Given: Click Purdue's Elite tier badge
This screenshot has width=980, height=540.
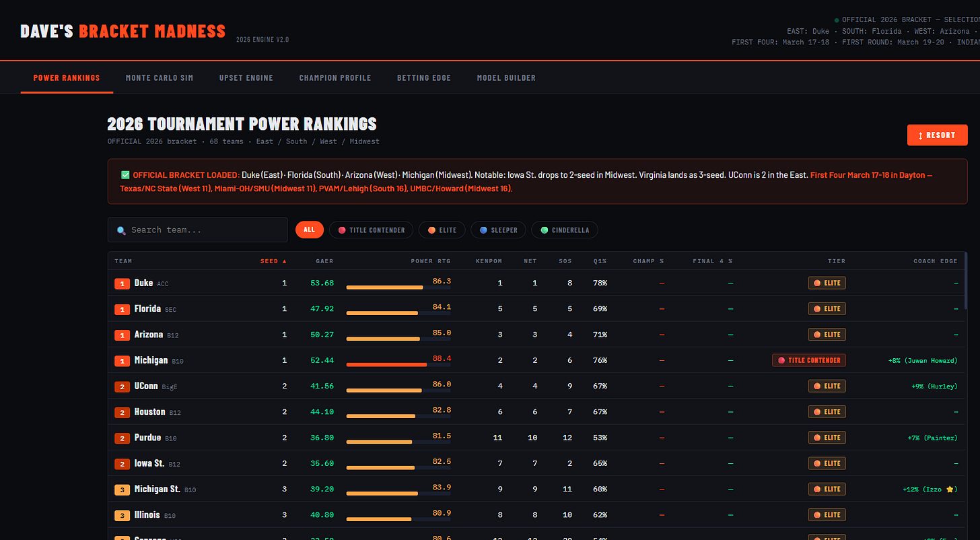Looking at the screenshot, I should [827, 438].
